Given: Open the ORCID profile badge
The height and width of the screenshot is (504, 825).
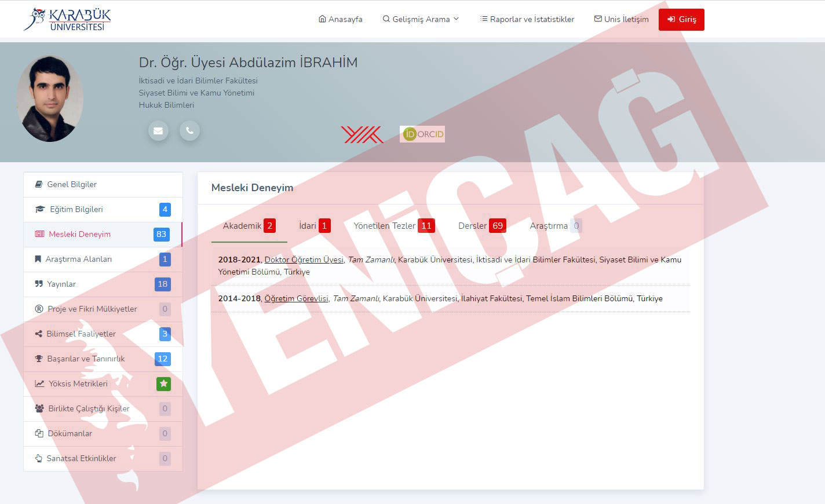Looking at the screenshot, I should (423, 134).
